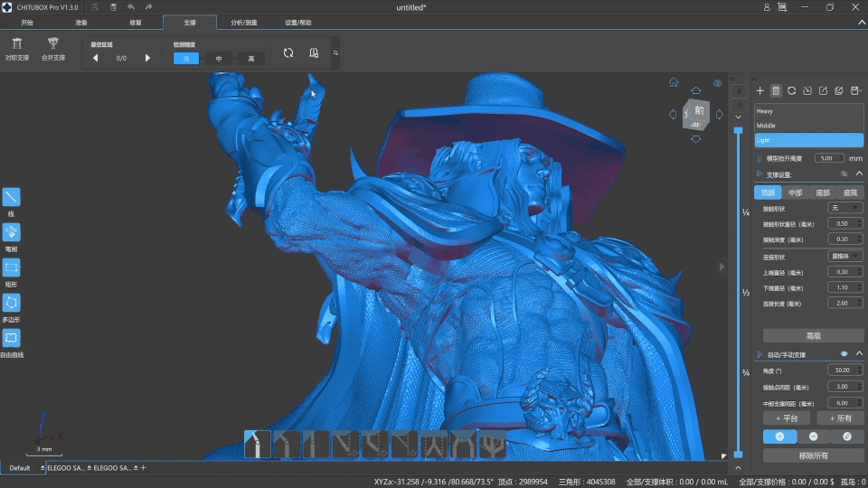Image resolution: width=868 pixels, height=488 pixels.
Task: Open the 接触形状 dropdown showing 无
Action: pyautogui.click(x=845, y=208)
